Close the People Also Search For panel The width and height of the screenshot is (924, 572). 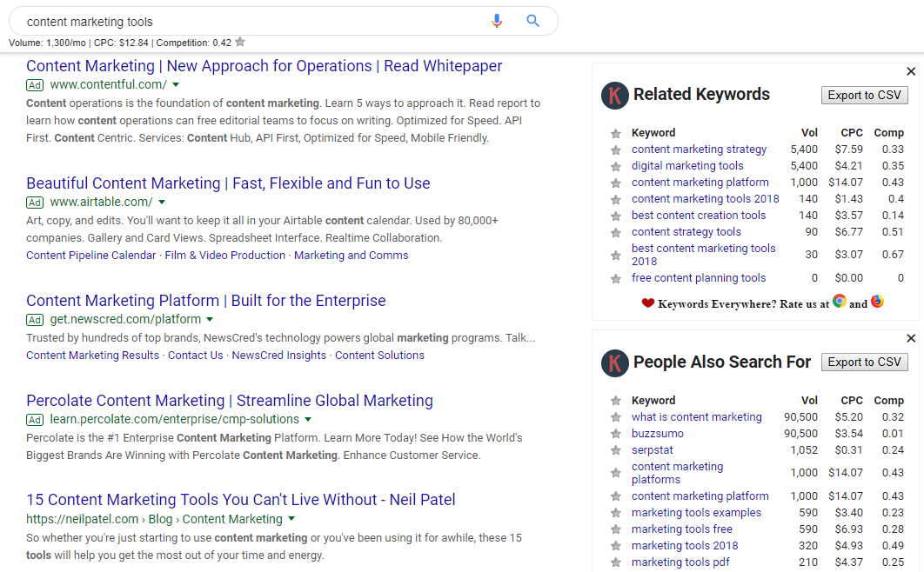(x=911, y=338)
